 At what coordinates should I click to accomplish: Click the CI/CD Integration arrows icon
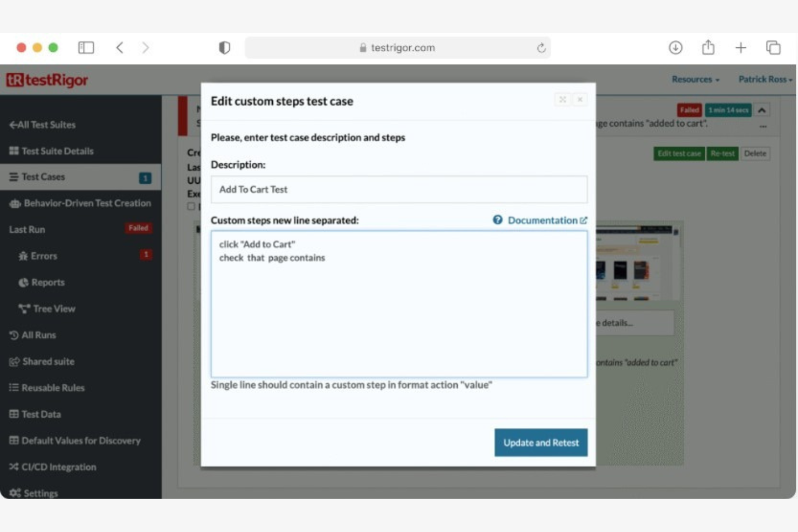click(x=13, y=467)
